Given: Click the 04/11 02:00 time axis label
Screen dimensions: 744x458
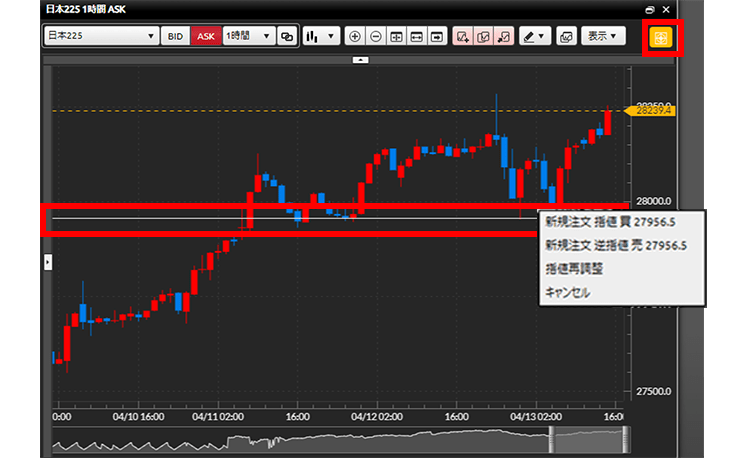Looking at the screenshot, I should tap(218, 417).
